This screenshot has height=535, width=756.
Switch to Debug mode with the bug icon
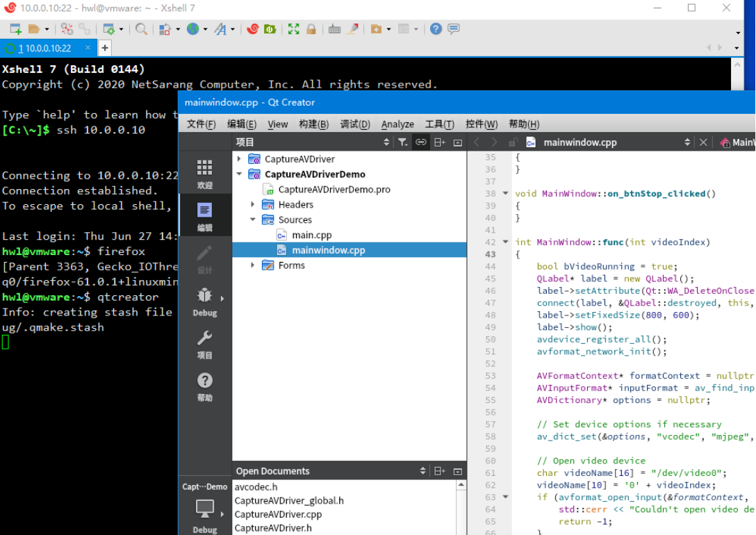[x=205, y=300]
